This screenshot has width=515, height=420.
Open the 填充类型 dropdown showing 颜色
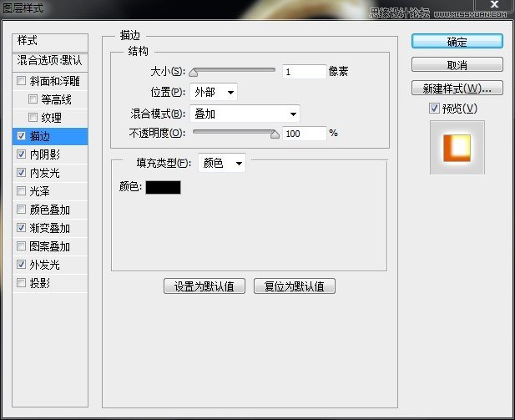coord(222,163)
